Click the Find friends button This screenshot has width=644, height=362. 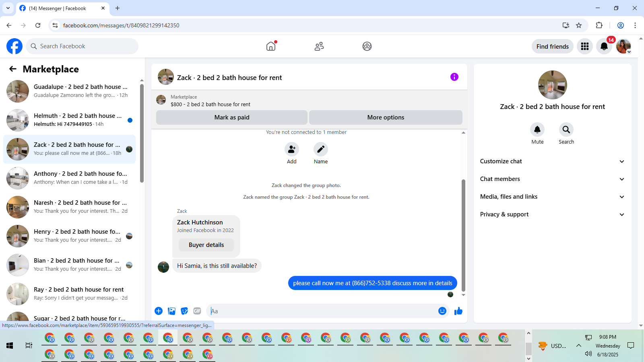(x=552, y=46)
